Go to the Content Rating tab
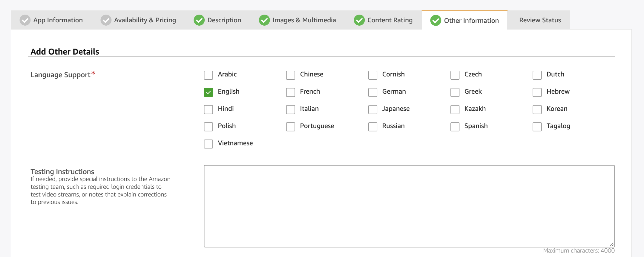The image size is (644, 257). (x=390, y=20)
